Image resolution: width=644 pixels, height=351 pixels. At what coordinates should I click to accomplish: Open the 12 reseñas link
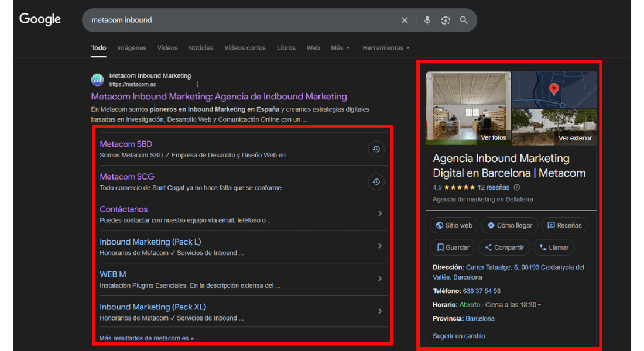494,187
